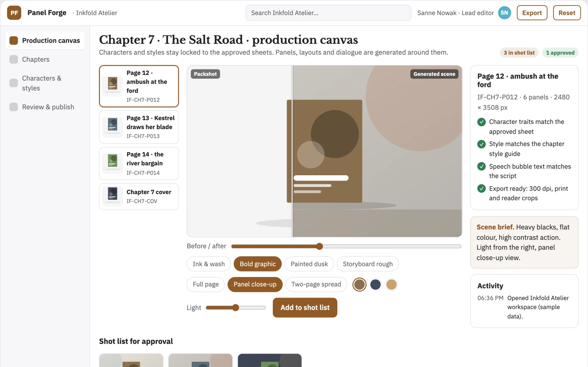Click the Packshot label on preview
588x367 pixels.
(x=205, y=74)
